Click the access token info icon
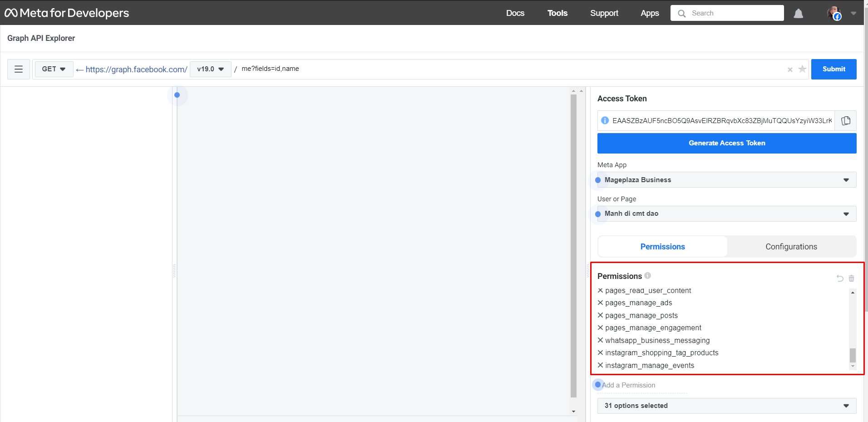 coord(605,120)
